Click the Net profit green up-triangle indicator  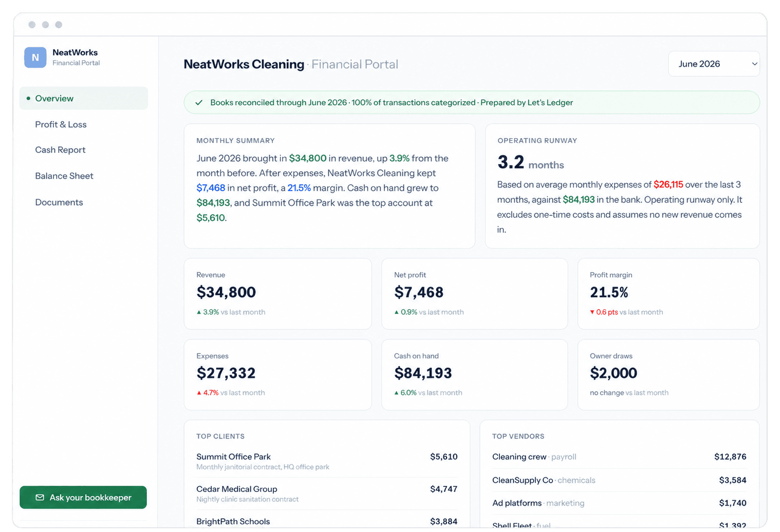point(396,312)
